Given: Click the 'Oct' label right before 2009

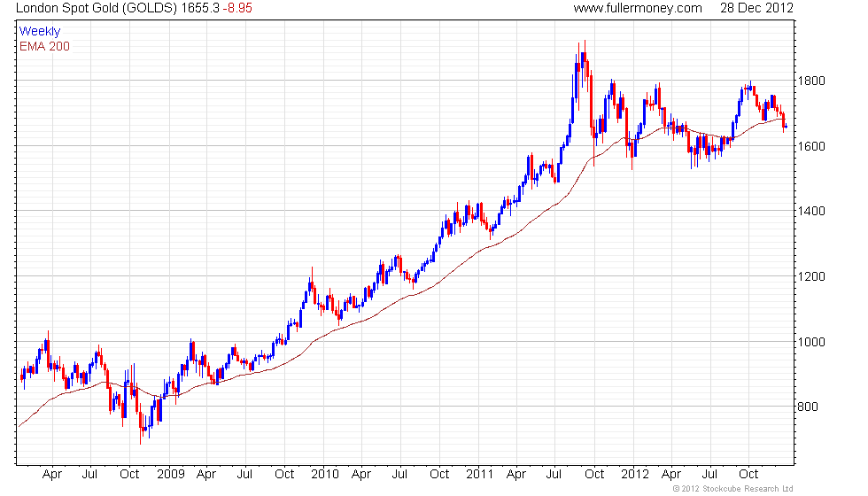Looking at the screenshot, I should [129, 474].
